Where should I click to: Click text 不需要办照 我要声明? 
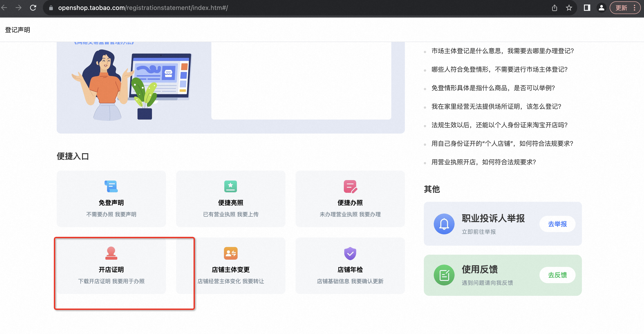click(x=111, y=214)
